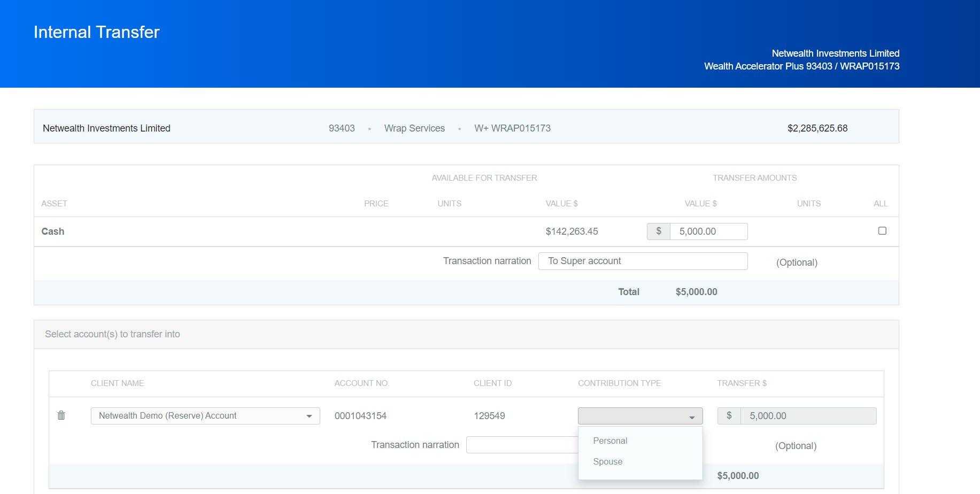
Task: Click the Netwealth Investments Limited summary name
Action: 106,128
